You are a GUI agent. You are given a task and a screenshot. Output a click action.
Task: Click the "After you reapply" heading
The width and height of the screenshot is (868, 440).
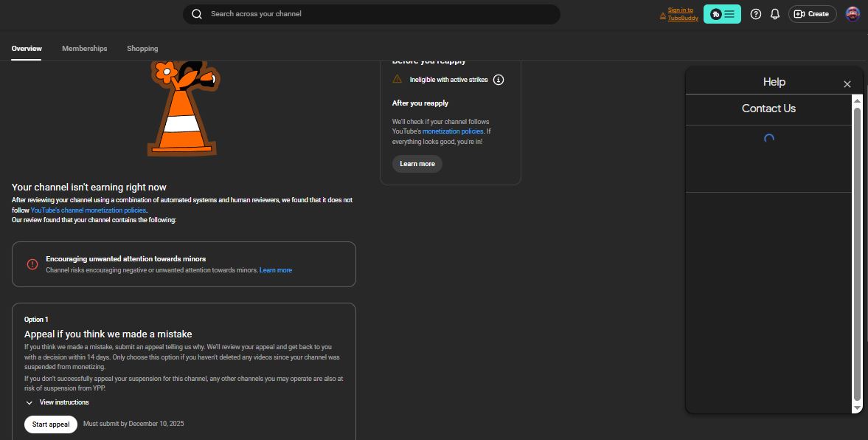pos(420,103)
